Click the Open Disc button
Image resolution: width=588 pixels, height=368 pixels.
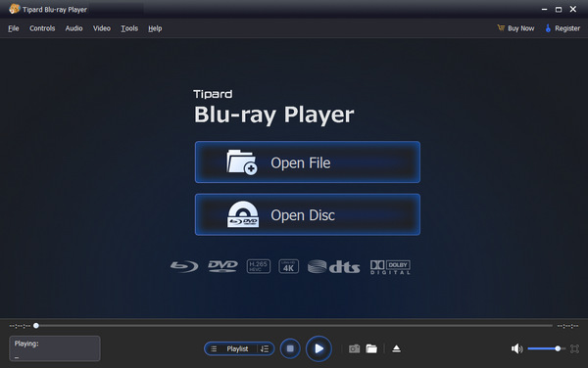tap(308, 214)
